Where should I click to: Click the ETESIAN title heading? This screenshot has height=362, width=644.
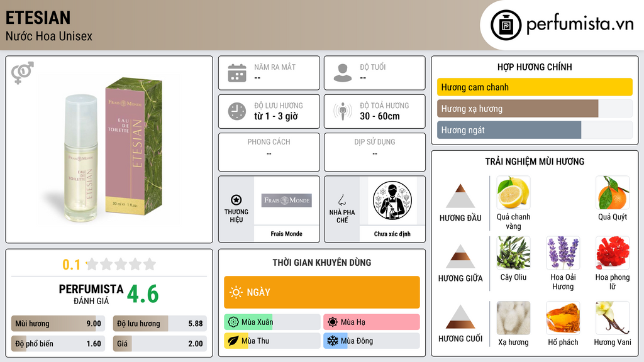coord(38,18)
